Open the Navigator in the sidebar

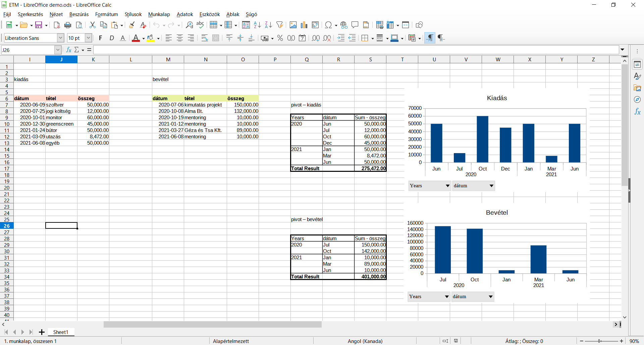tap(638, 99)
